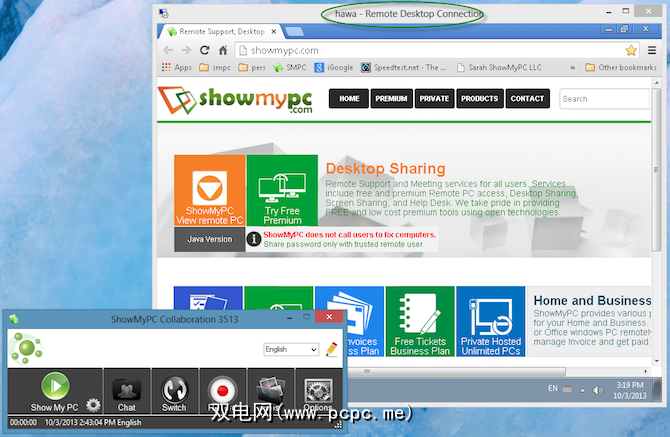Click the info icon beside the warning text
Viewport: 670px width, 437px height.
(254, 239)
